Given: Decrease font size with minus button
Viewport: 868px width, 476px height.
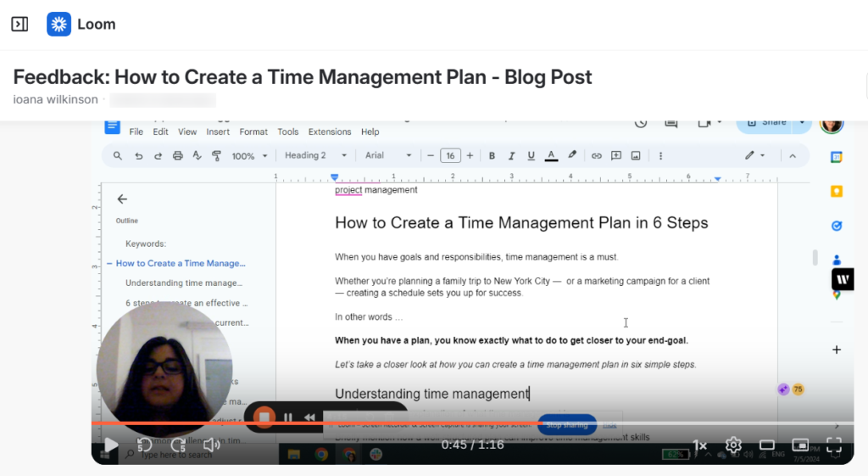Looking at the screenshot, I should pos(430,156).
